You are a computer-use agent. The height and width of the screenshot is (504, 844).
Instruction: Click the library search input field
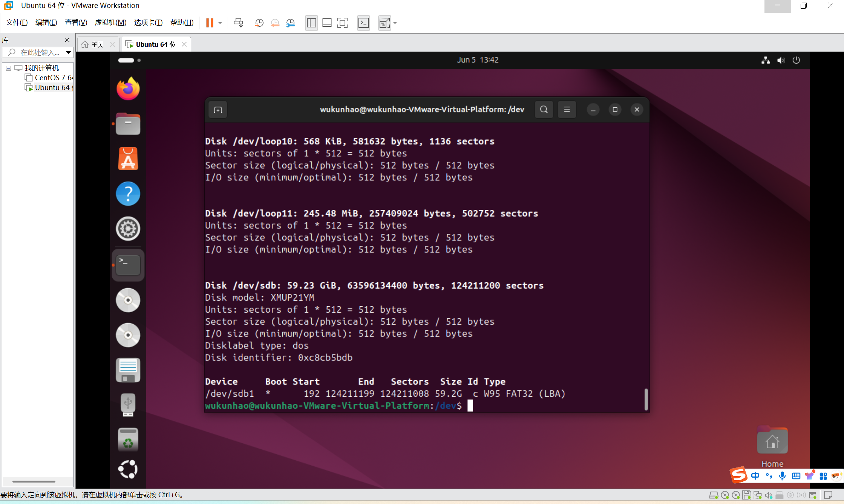click(x=40, y=52)
